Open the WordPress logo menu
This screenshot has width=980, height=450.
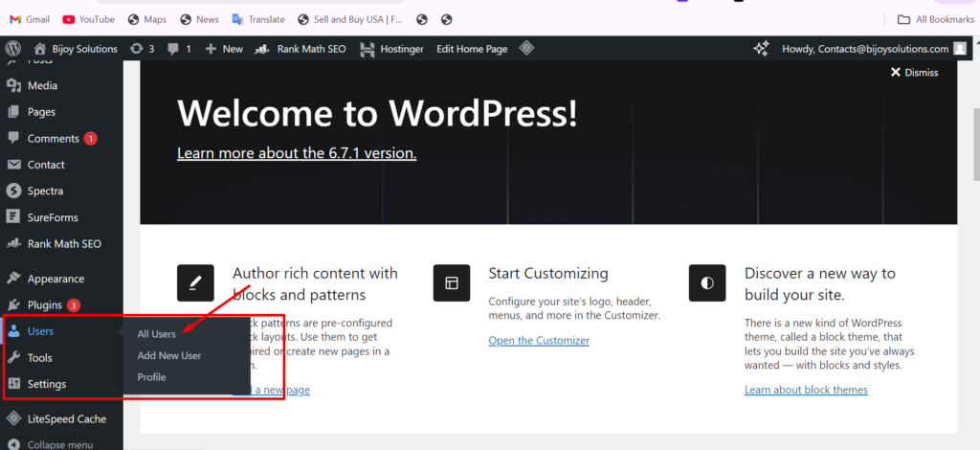coord(13,49)
